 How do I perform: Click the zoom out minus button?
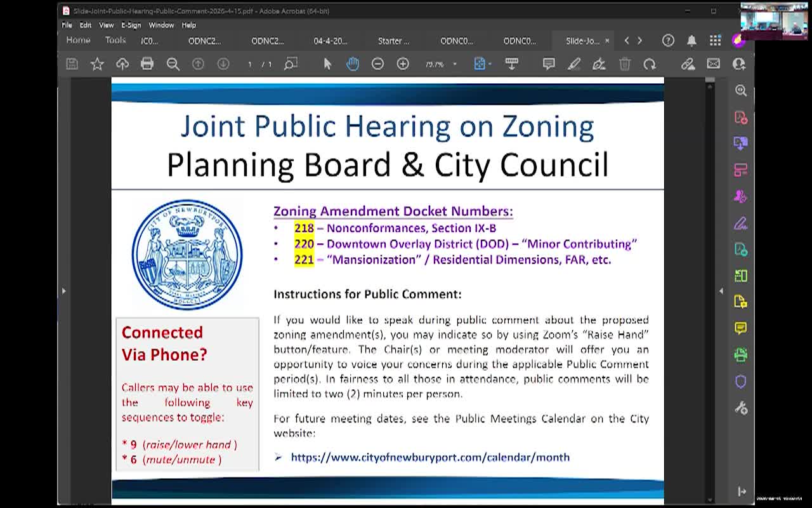378,63
